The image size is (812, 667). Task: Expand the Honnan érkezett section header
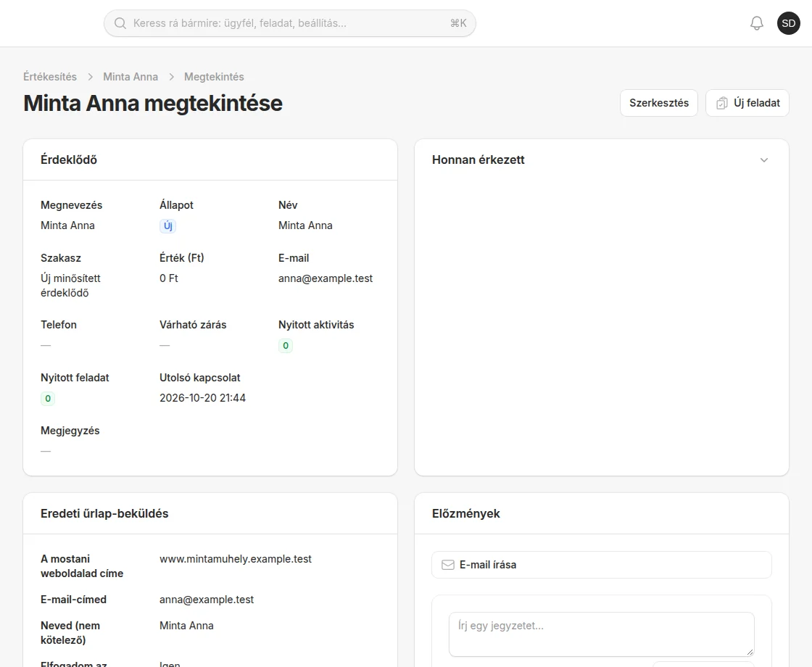(601, 160)
